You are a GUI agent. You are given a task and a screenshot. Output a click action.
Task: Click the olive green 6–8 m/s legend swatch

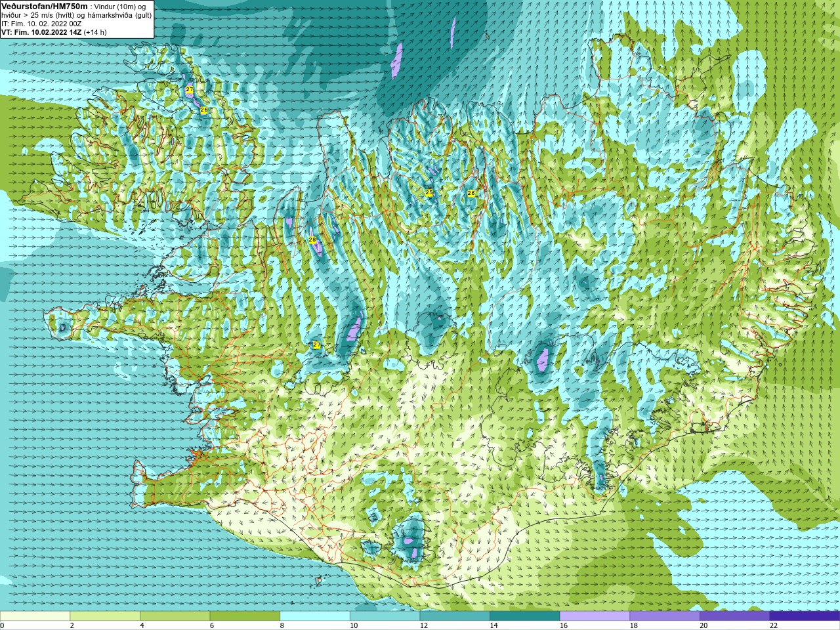[x=245, y=616]
